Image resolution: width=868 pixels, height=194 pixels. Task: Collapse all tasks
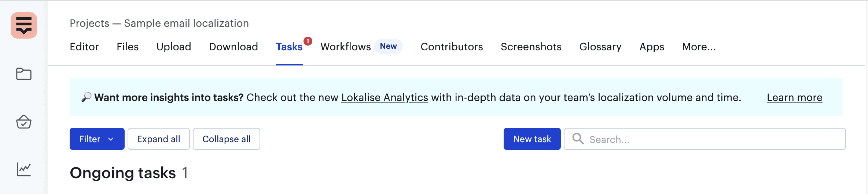(227, 139)
